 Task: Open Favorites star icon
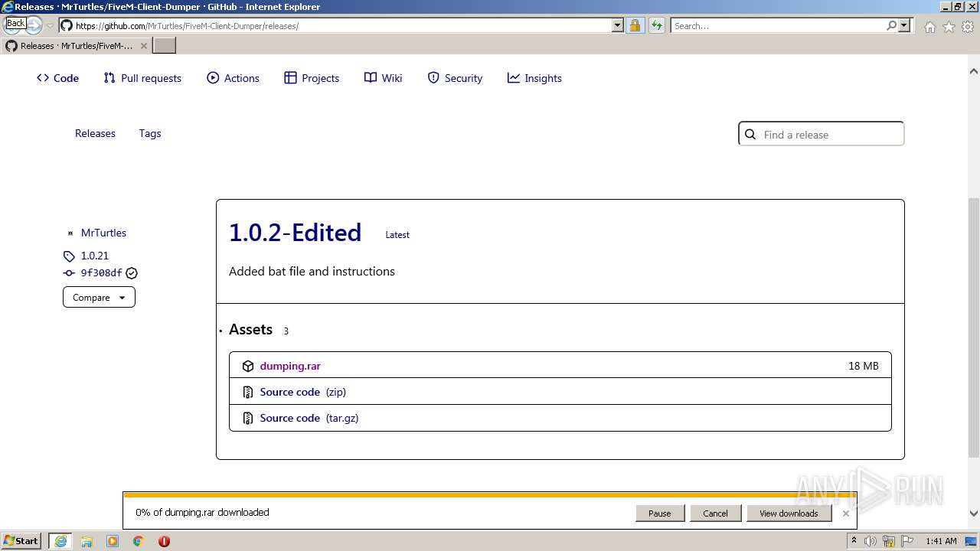[x=949, y=27]
